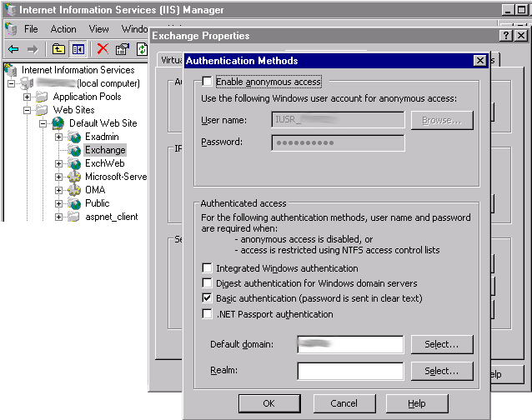Expand the Exadmin node
The image size is (532, 420).
[58, 137]
